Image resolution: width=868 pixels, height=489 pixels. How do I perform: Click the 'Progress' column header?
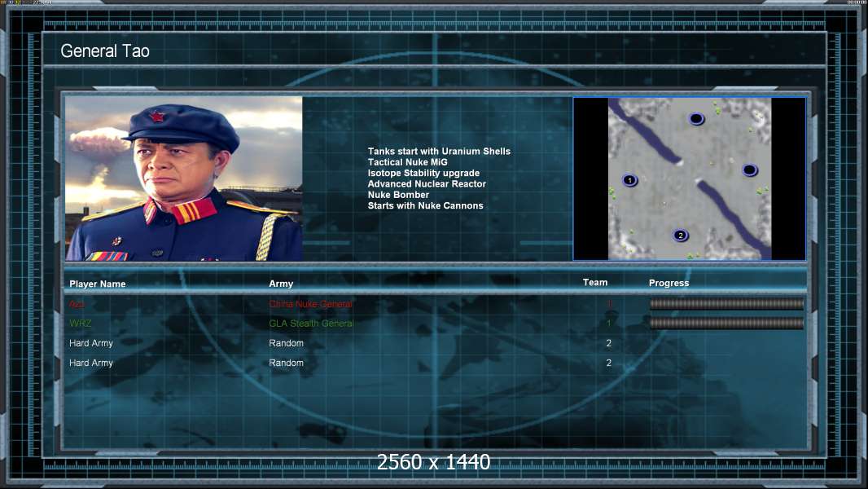point(669,283)
